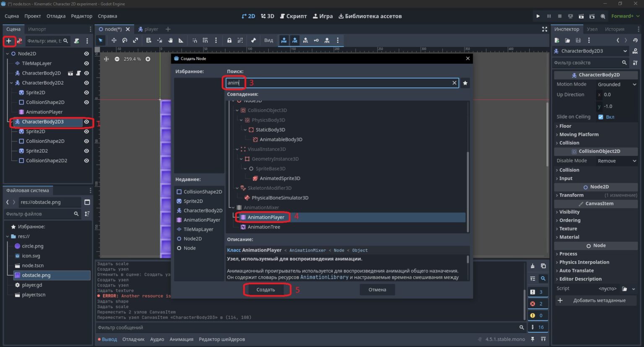This screenshot has height=347, width=644.
Task: Expand the Moving Platform section
Action: coord(579,135)
